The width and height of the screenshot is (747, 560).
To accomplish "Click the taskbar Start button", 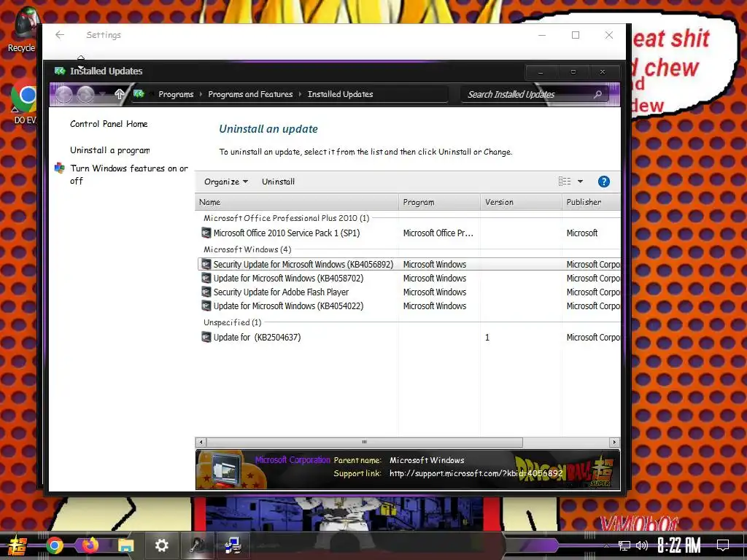I will tap(18, 545).
